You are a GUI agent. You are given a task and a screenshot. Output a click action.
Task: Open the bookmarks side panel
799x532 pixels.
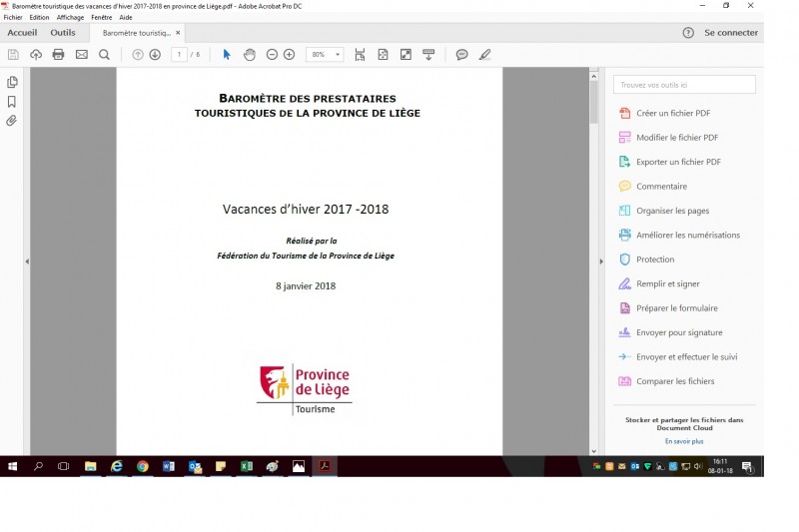pos(12,101)
